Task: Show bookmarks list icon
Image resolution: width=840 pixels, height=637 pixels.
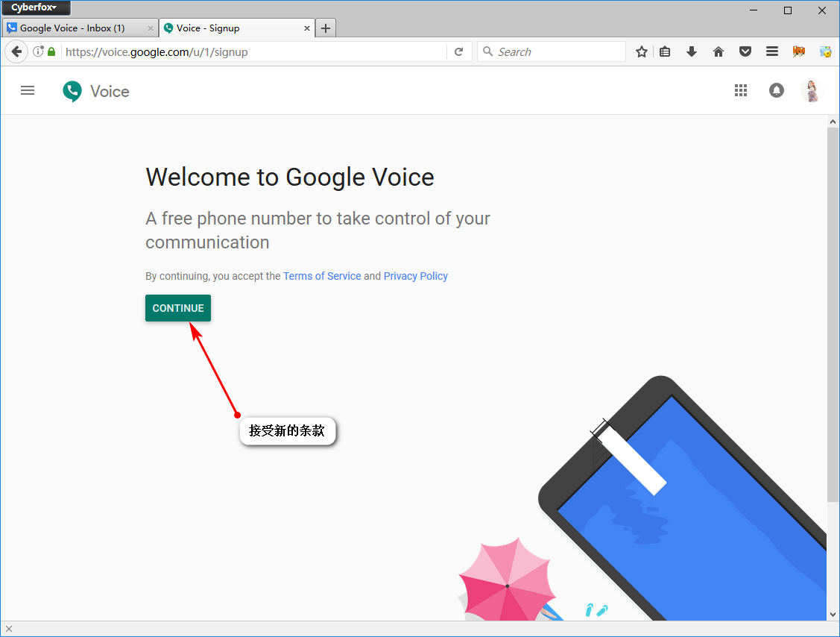Action: [x=665, y=52]
